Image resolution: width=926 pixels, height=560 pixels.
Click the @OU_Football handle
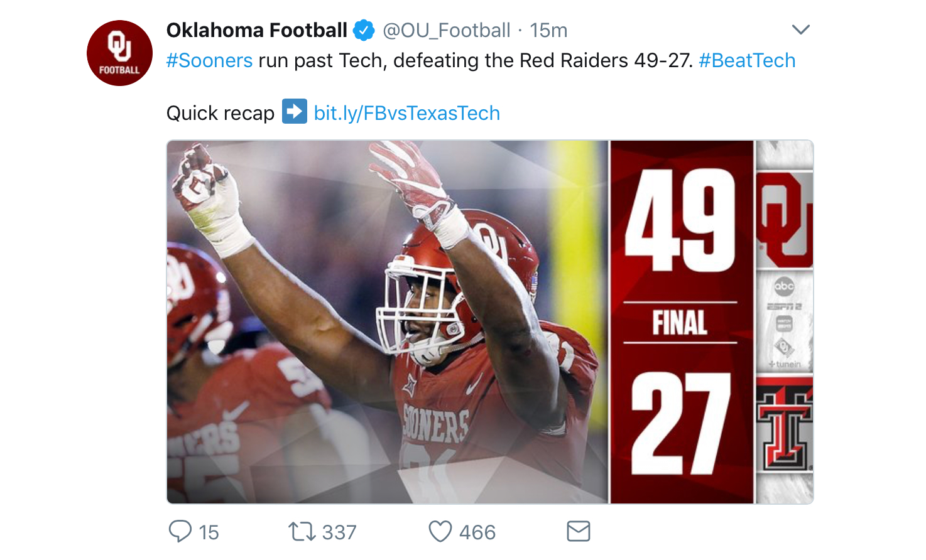coord(446,30)
